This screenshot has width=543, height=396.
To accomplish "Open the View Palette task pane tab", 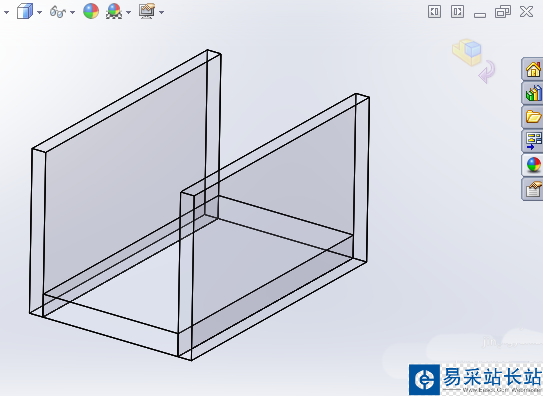I will [533, 141].
